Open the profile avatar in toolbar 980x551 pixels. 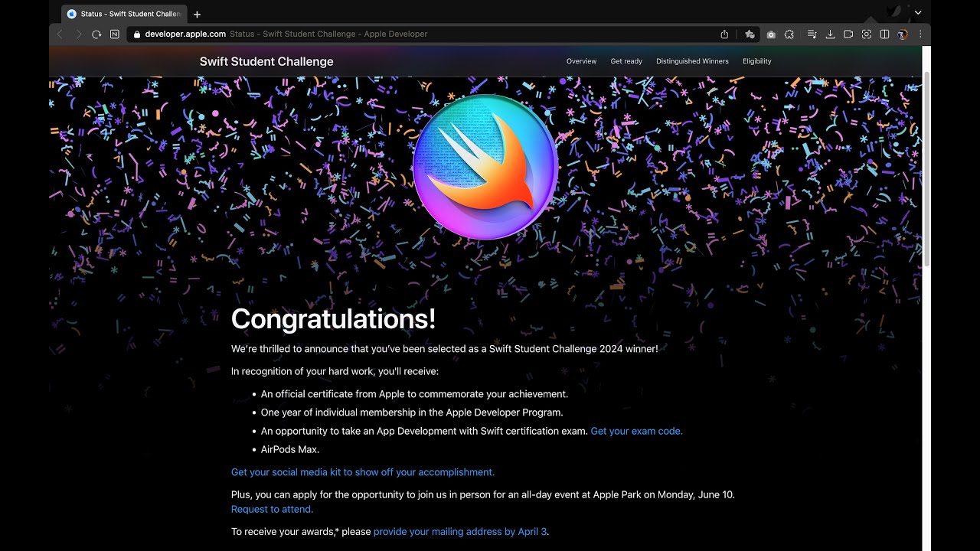click(x=903, y=34)
